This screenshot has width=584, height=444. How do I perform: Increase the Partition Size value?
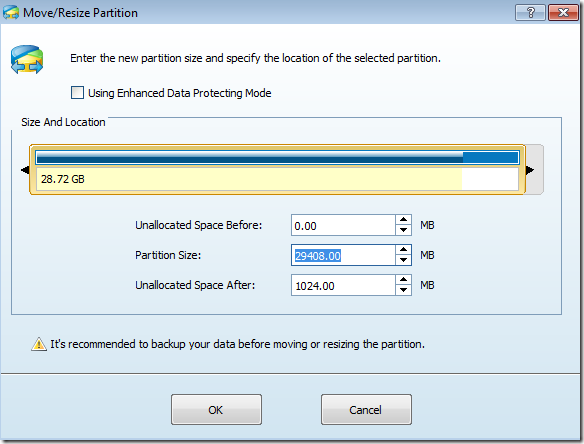pyautogui.click(x=403, y=250)
